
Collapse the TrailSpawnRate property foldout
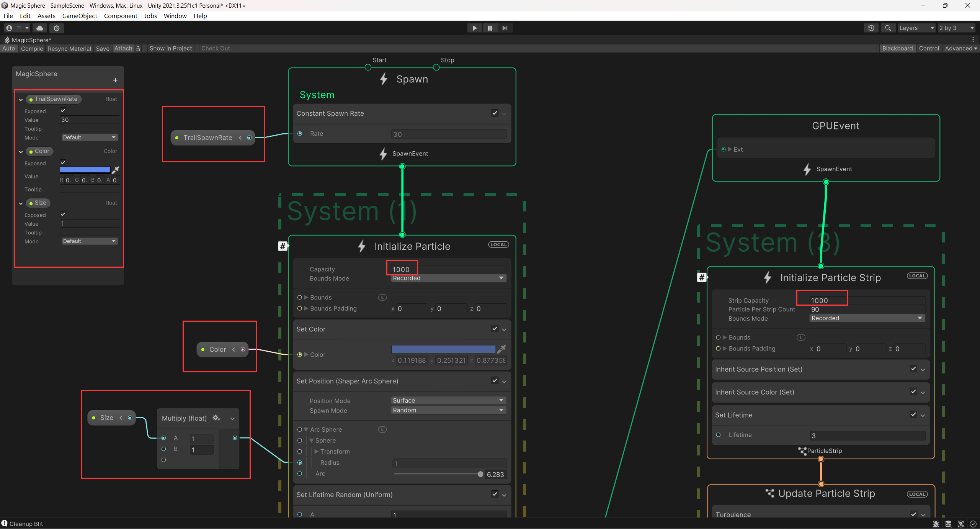click(x=21, y=99)
